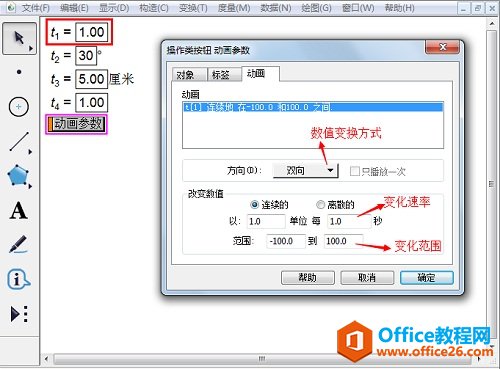
Task: Open the 构造(C) menu
Action: pyautogui.click(x=154, y=8)
